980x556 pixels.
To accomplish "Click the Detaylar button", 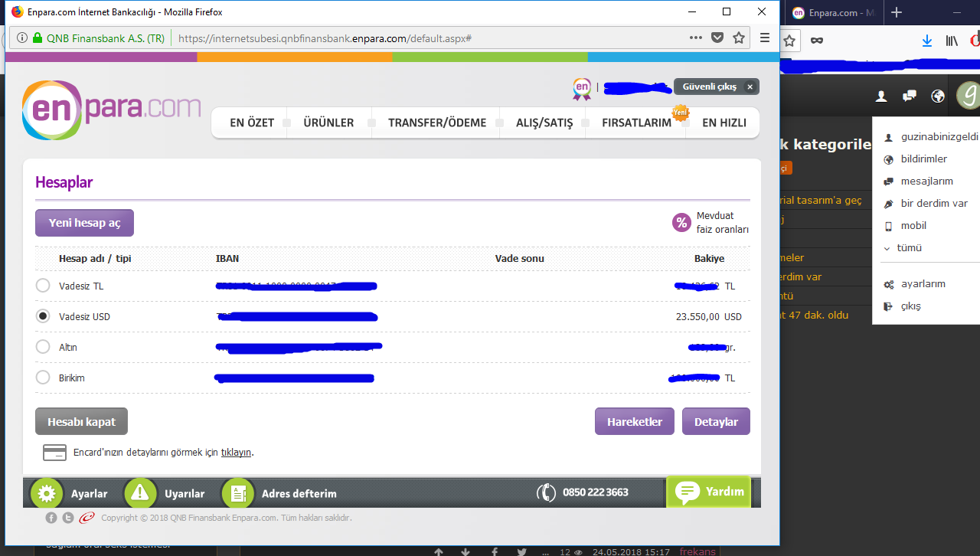I will click(716, 422).
